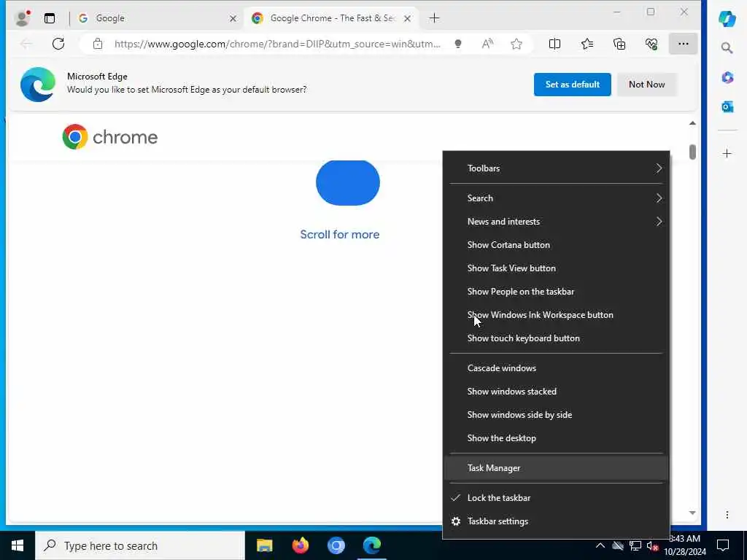Select Show the desktop

pyautogui.click(x=556, y=438)
